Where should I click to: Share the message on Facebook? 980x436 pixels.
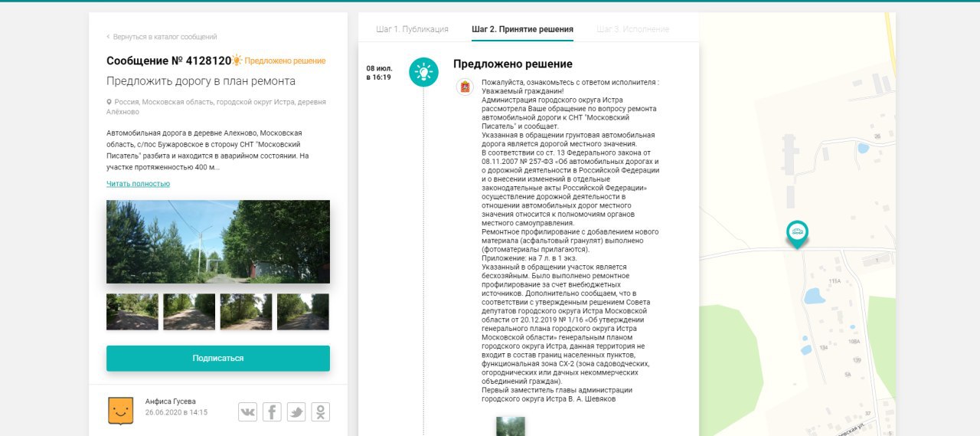click(x=272, y=411)
